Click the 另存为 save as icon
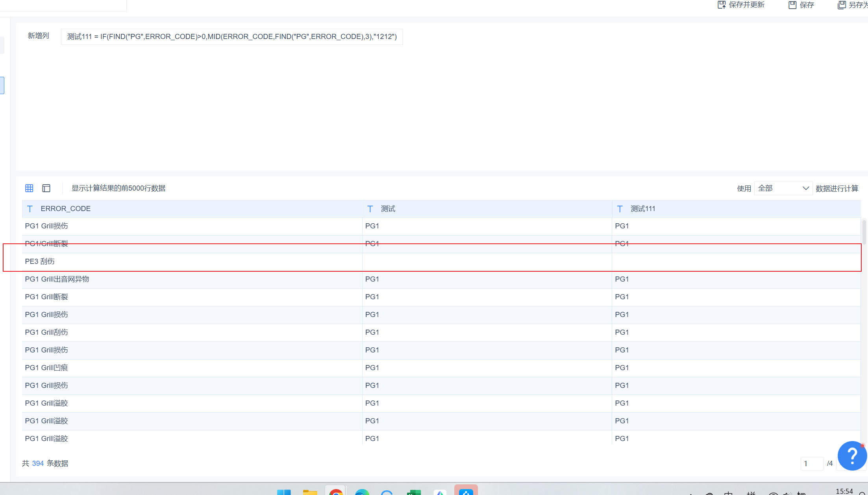 [x=842, y=5]
